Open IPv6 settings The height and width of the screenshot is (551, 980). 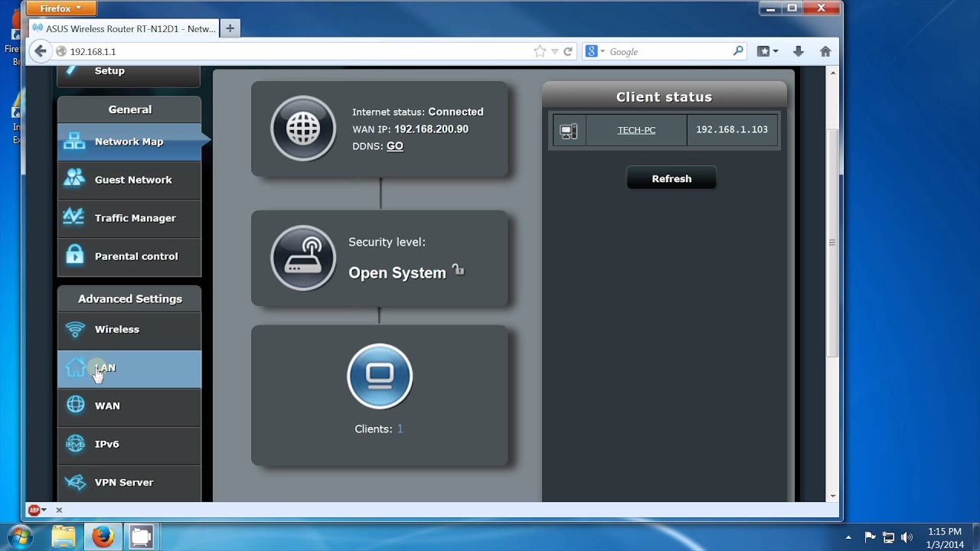point(129,445)
